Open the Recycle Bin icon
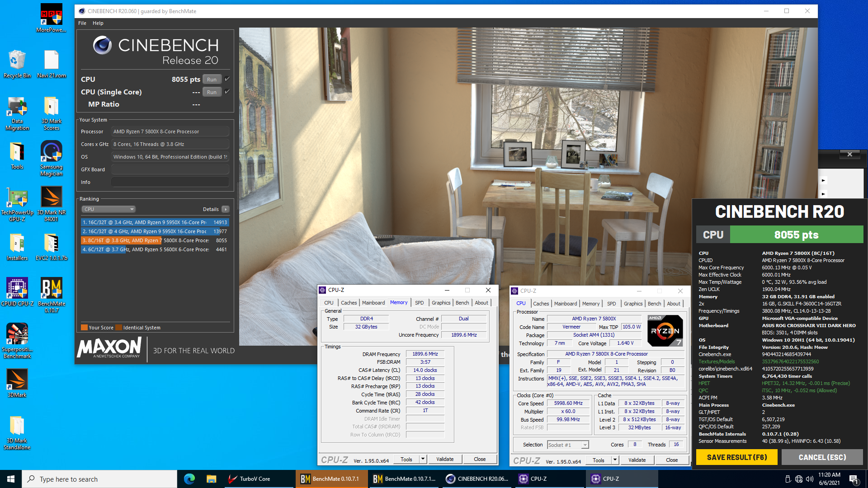The width and height of the screenshot is (868, 488). point(17,64)
